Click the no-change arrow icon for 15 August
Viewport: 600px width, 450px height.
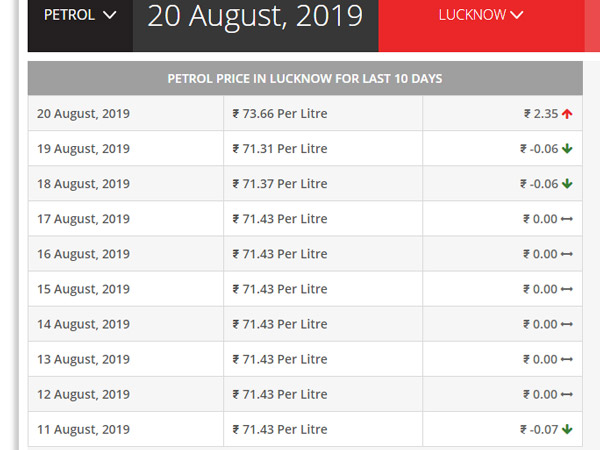(x=567, y=289)
